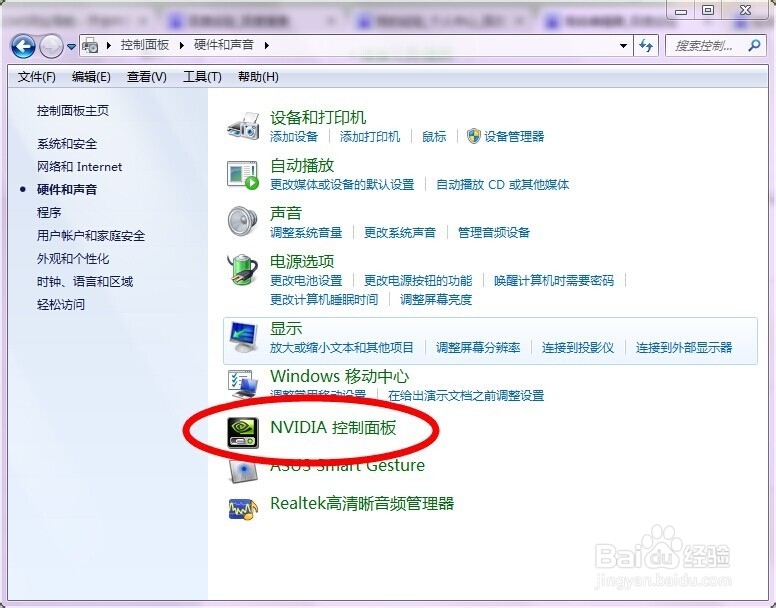Viewport: 776px width, 608px height.
Task: Click the 添加设备 link
Action: click(294, 137)
